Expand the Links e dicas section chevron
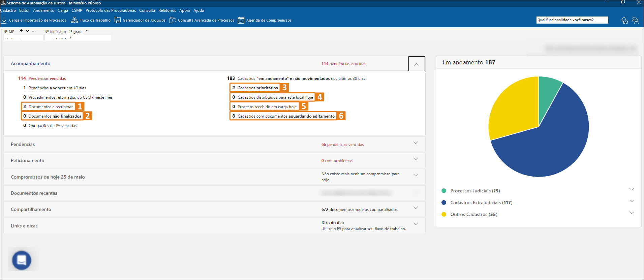644x280 pixels. click(416, 224)
